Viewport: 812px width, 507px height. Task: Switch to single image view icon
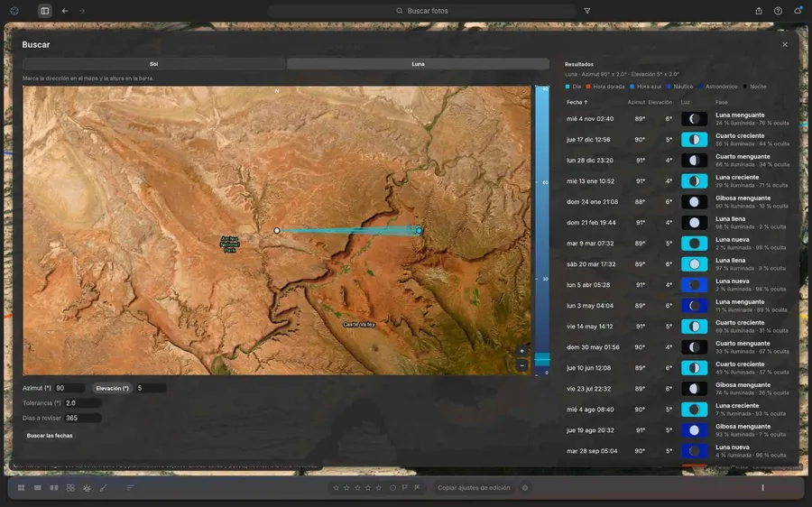pos(38,488)
